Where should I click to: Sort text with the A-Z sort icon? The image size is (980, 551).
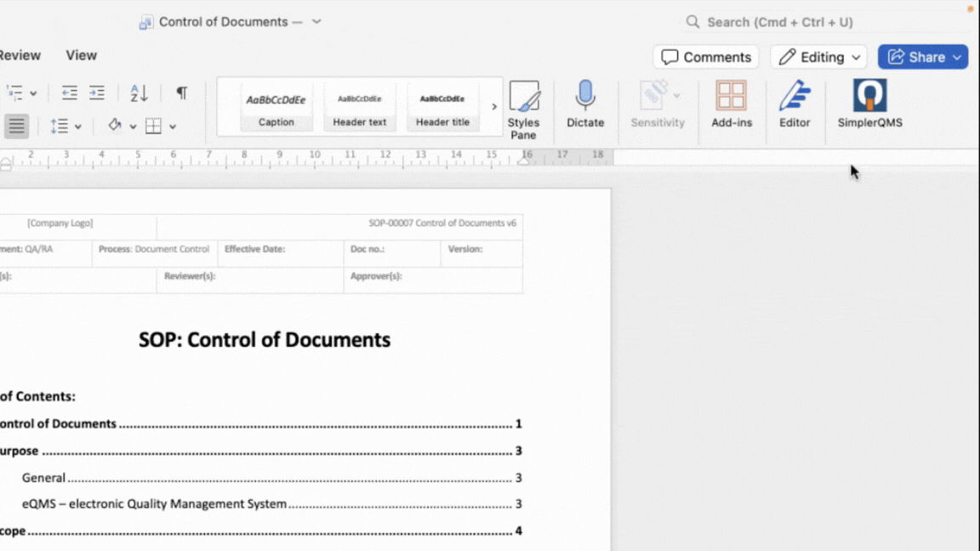139,93
